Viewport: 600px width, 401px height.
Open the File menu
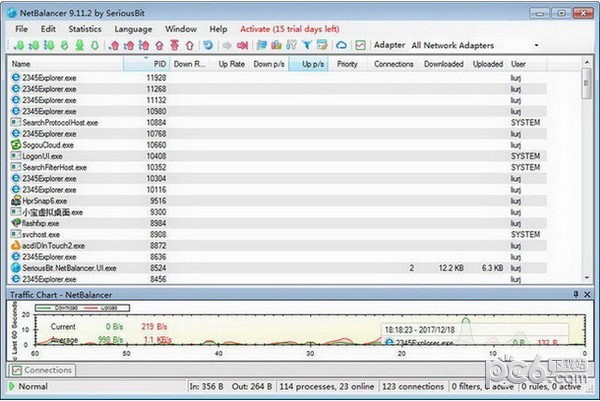coord(21,29)
